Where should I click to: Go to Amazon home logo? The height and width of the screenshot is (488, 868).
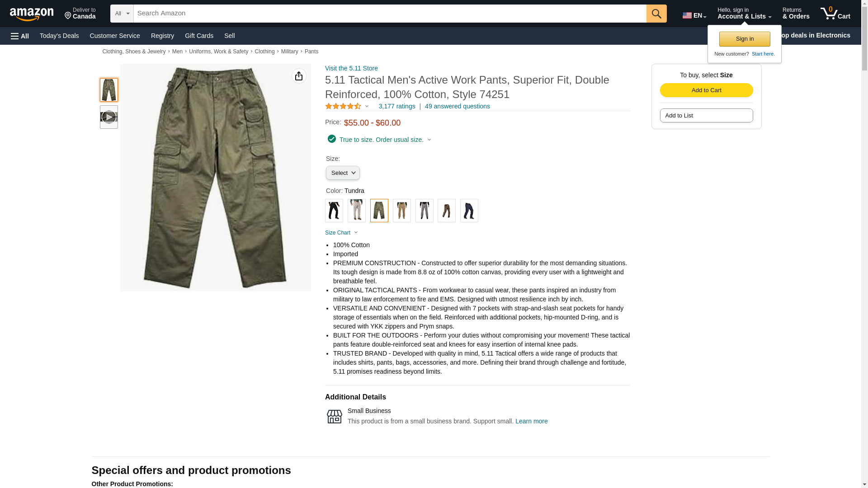coord(32,14)
